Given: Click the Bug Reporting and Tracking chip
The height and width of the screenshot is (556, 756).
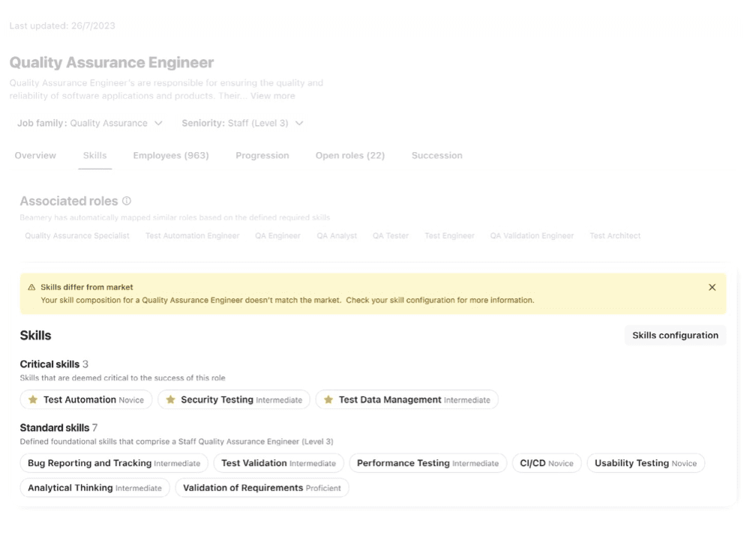Looking at the screenshot, I should click(114, 463).
